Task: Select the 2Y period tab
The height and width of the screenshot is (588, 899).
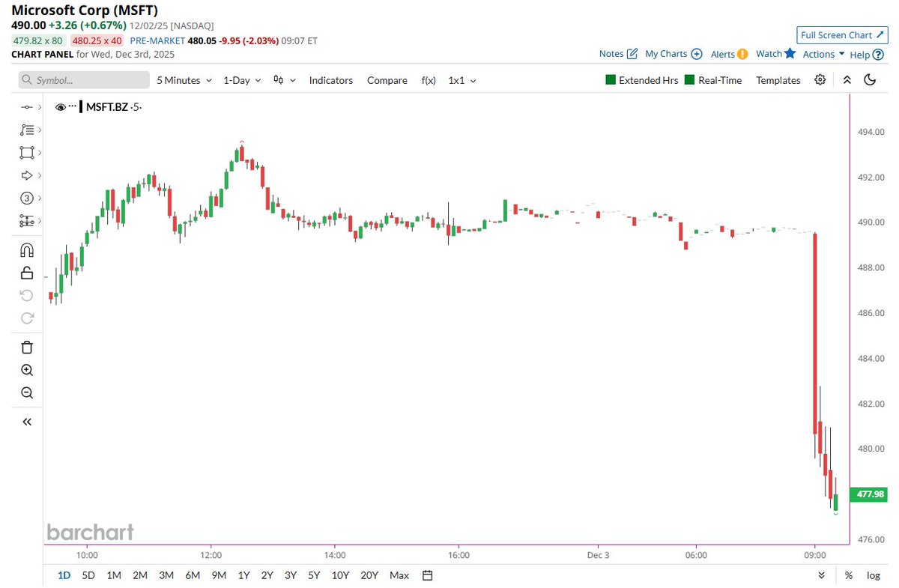Action: pyautogui.click(x=267, y=575)
